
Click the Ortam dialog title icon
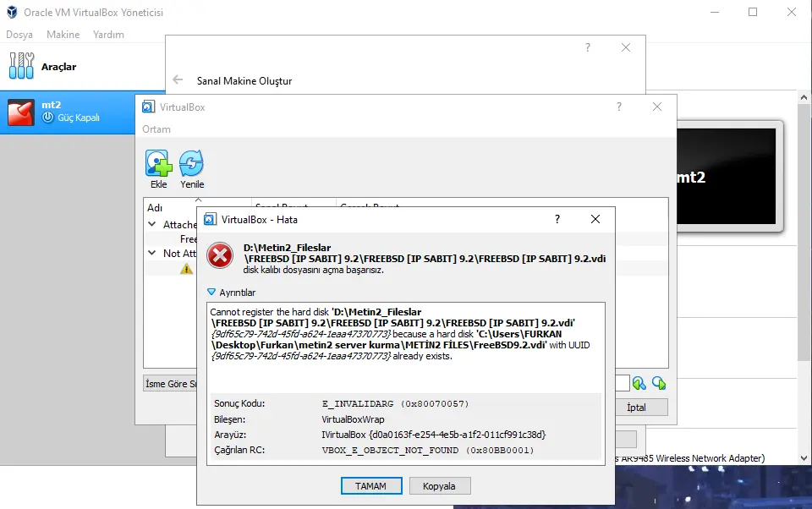point(148,107)
